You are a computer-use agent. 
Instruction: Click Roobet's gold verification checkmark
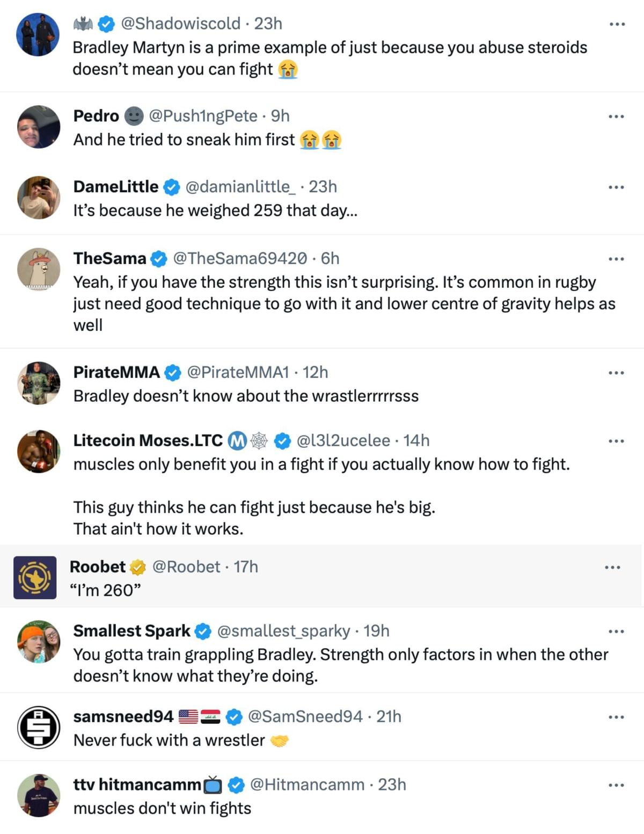[x=138, y=567]
